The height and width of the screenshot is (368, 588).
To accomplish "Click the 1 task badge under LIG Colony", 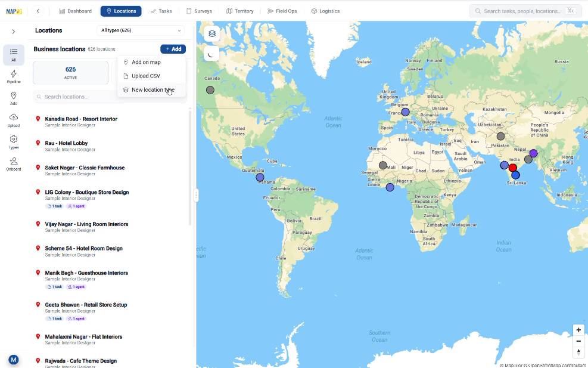I will (x=55, y=206).
